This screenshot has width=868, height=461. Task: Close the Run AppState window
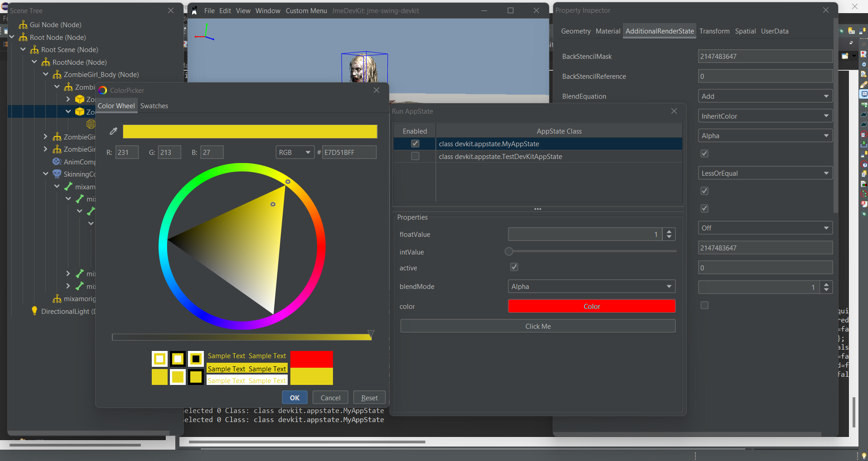(x=674, y=111)
